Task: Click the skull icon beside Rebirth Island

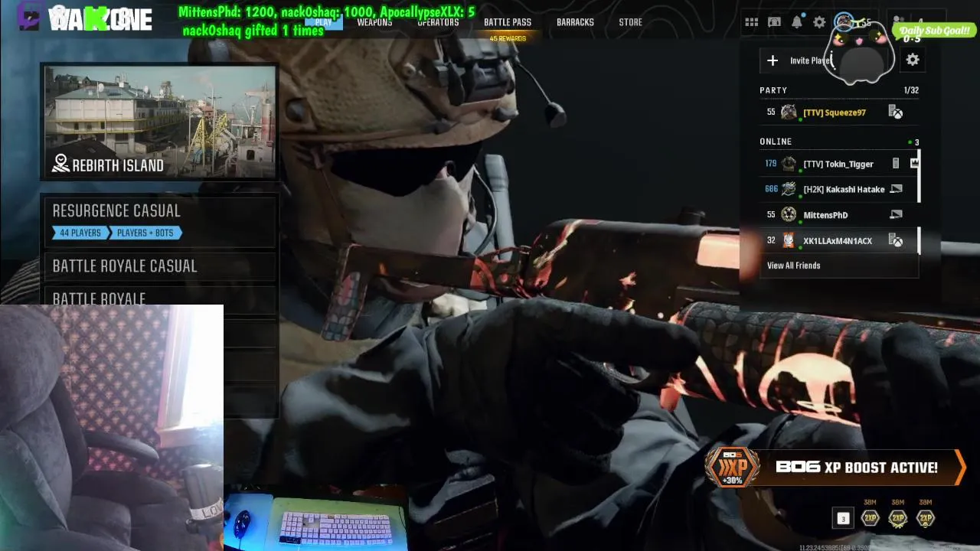Action: (x=60, y=163)
